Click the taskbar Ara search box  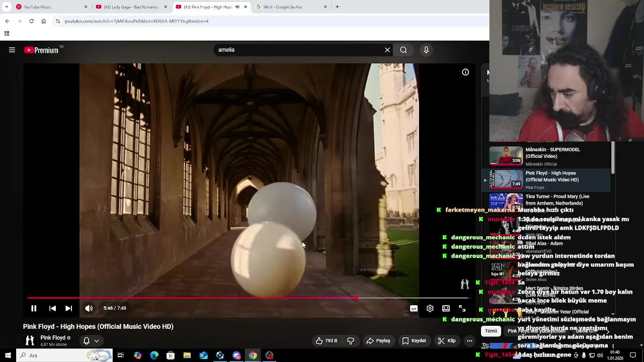click(64, 355)
